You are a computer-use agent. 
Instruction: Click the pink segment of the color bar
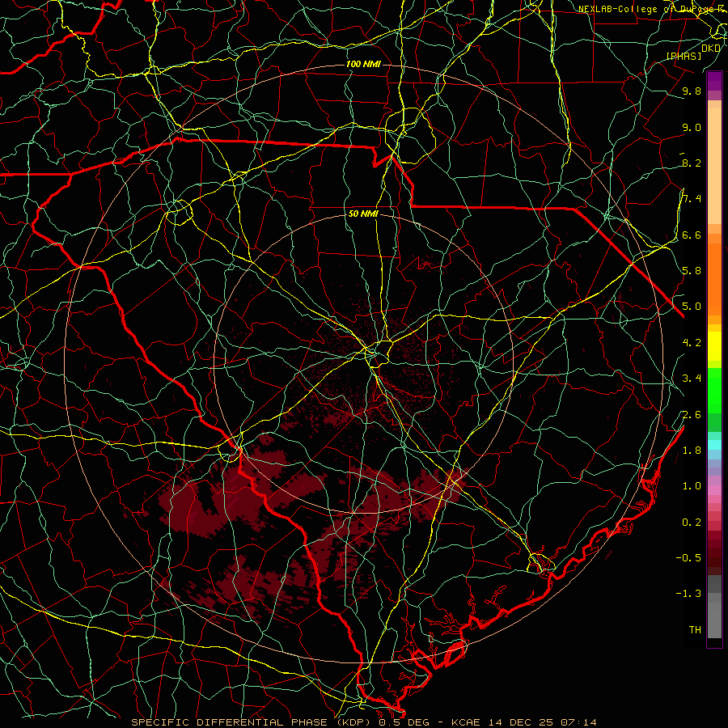pos(714,490)
